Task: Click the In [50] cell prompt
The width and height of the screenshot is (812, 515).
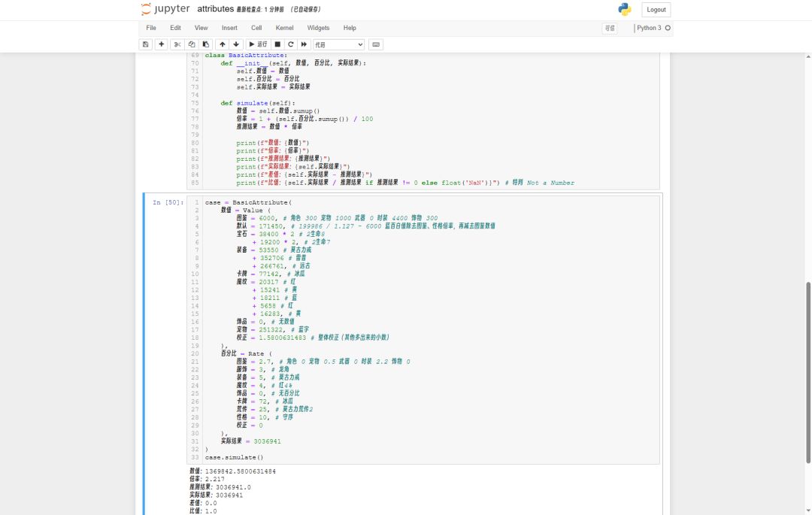Action: pyautogui.click(x=168, y=202)
